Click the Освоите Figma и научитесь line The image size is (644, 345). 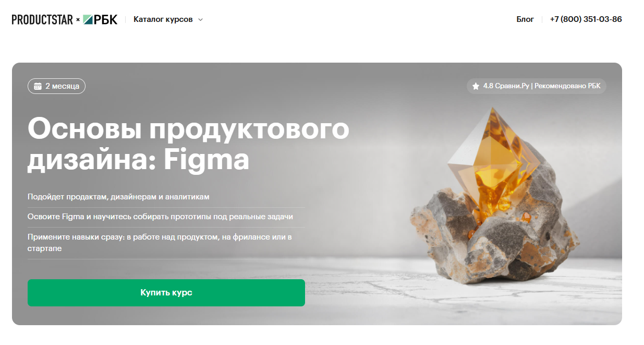click(160, 217)
